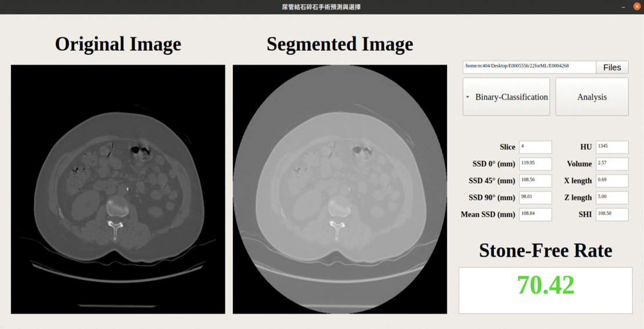644x329 pixels.
Task: Click the Mean SSD field
Action: [535, 214]
